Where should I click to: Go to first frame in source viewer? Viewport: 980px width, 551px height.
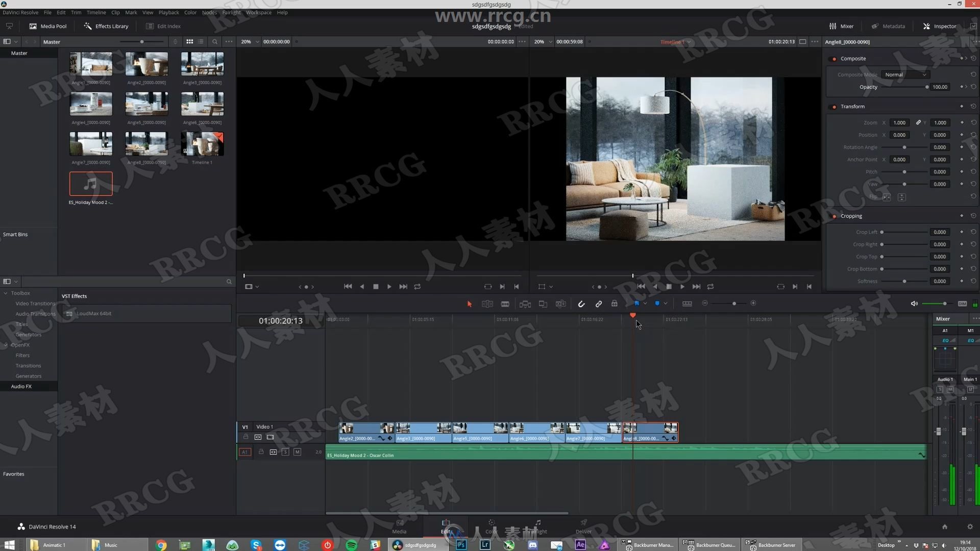[348, 287]
